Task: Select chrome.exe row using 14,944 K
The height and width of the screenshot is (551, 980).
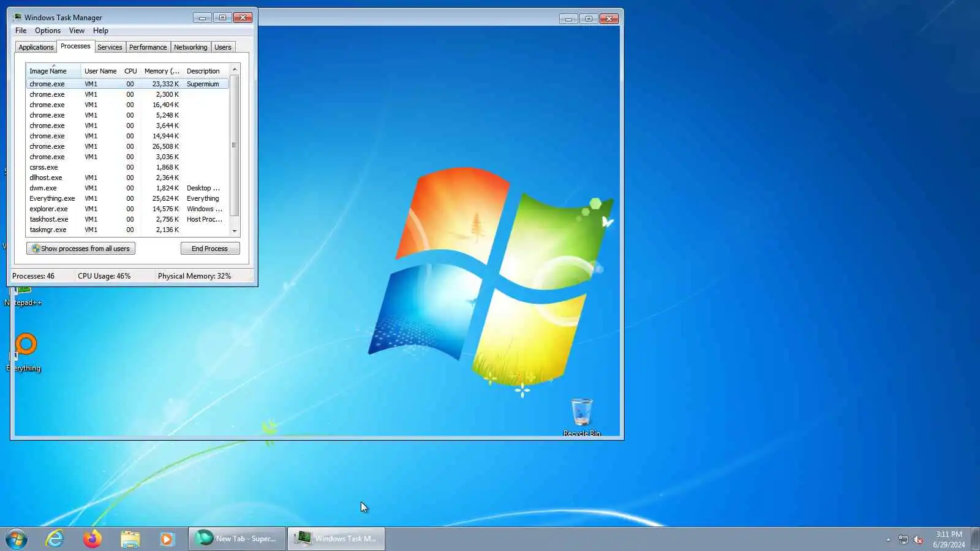Action: (x=127, y=136)
